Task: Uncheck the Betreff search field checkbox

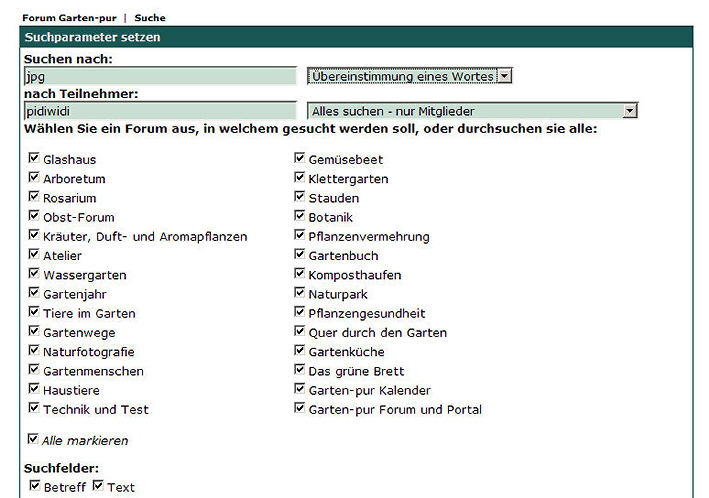Action: [34, 486]
